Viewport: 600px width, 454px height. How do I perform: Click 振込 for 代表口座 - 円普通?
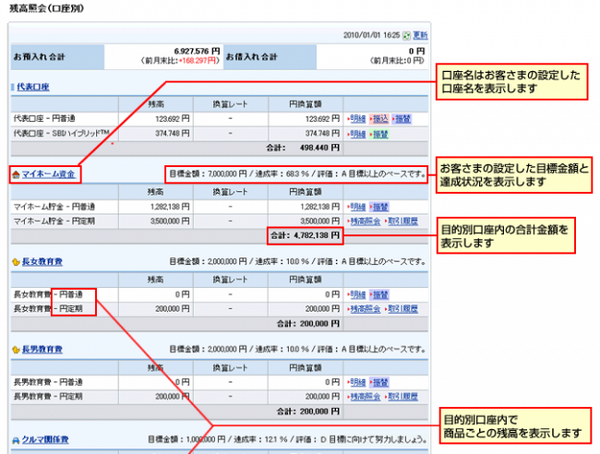coord(381,119)
